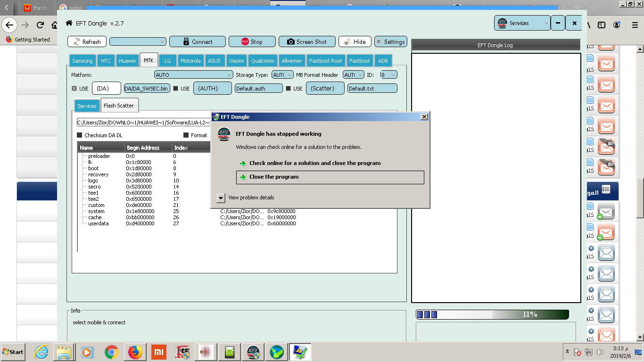
Task: Click the Default.txt scatter file field
Action: 372,88
